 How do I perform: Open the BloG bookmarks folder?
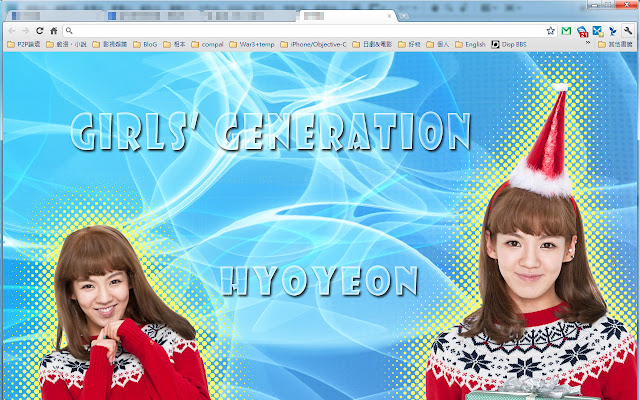(x=145, y=44)
